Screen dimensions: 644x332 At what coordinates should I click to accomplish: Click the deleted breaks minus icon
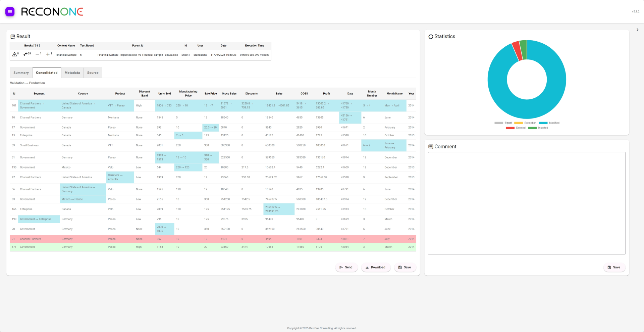click(x=37, y=54)
